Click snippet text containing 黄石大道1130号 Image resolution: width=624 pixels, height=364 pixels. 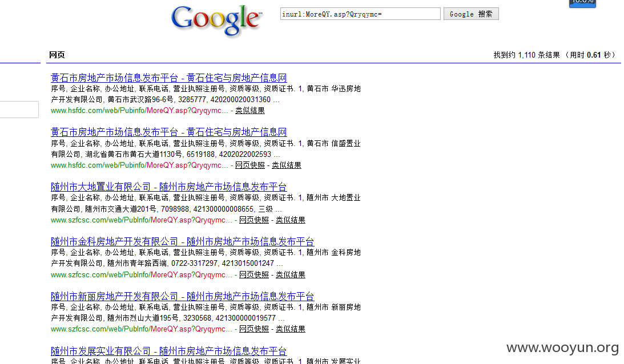[x=166, y=155]
